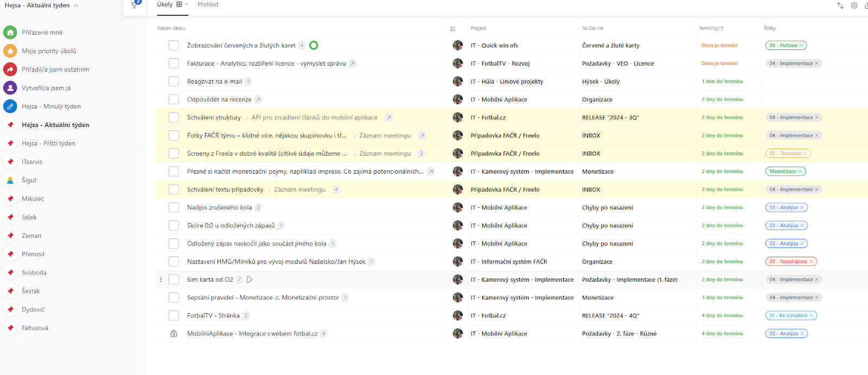This screenshot has width=868, height=375.
Task: Open link arrow on Odpovědět na recenze
Action: (258, 99)
